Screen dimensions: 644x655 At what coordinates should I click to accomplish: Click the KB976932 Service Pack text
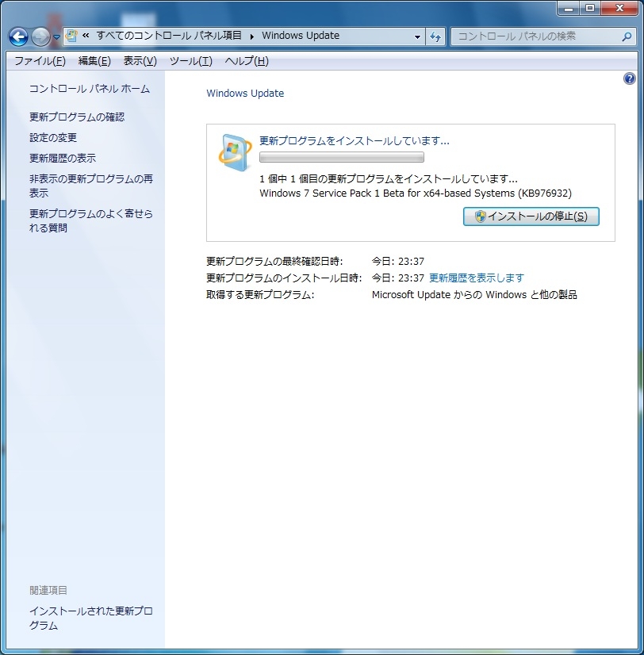tap(416, 193)
